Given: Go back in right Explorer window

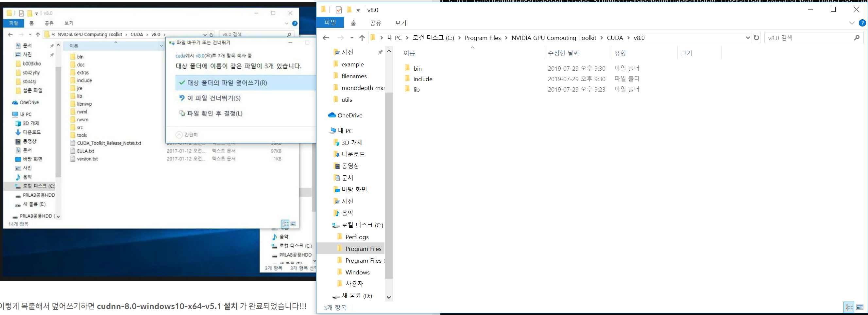Looking at the screenshot, I should pos(326,38).
